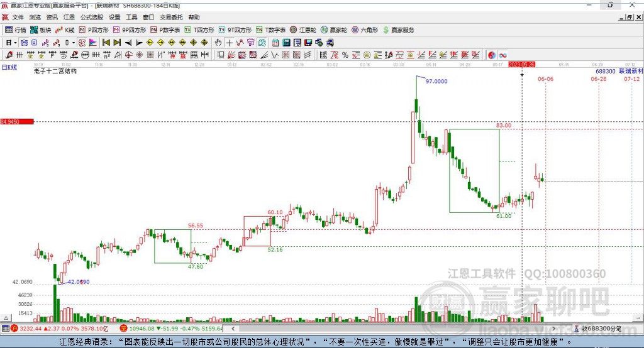This screenshot has height=348, width=644.
Task: Open the P四方形 tool
Action: [x=94, y=30]
